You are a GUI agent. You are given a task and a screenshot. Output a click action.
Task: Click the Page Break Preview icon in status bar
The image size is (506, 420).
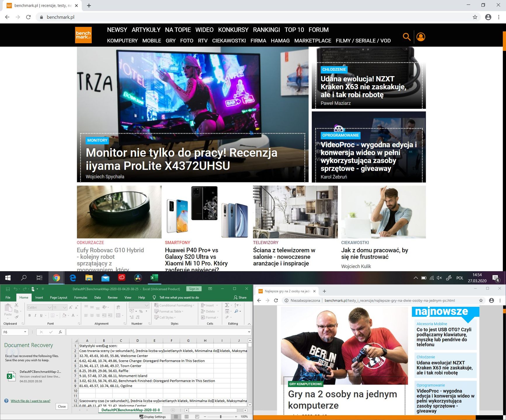click(x=197, y=416)
